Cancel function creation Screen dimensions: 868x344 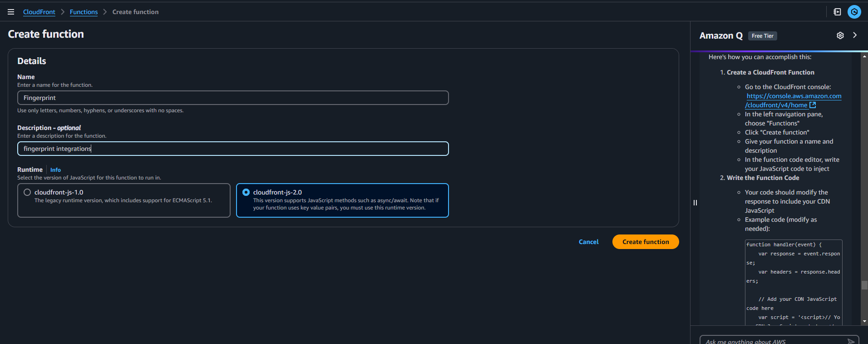[x=588, y=242]
